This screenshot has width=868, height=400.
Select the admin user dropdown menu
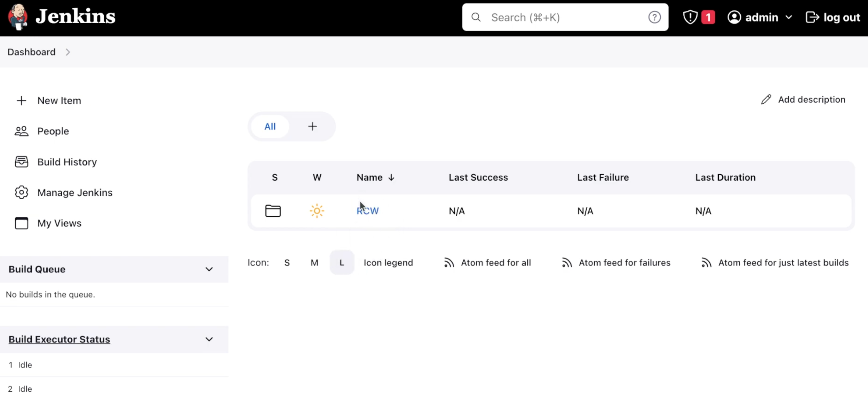point(759,17)
